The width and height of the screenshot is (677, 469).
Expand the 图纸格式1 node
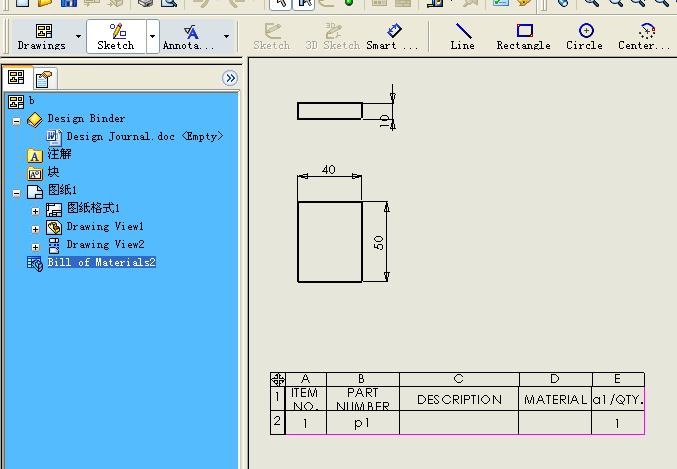pyautogui.click(x=35, y=211)
